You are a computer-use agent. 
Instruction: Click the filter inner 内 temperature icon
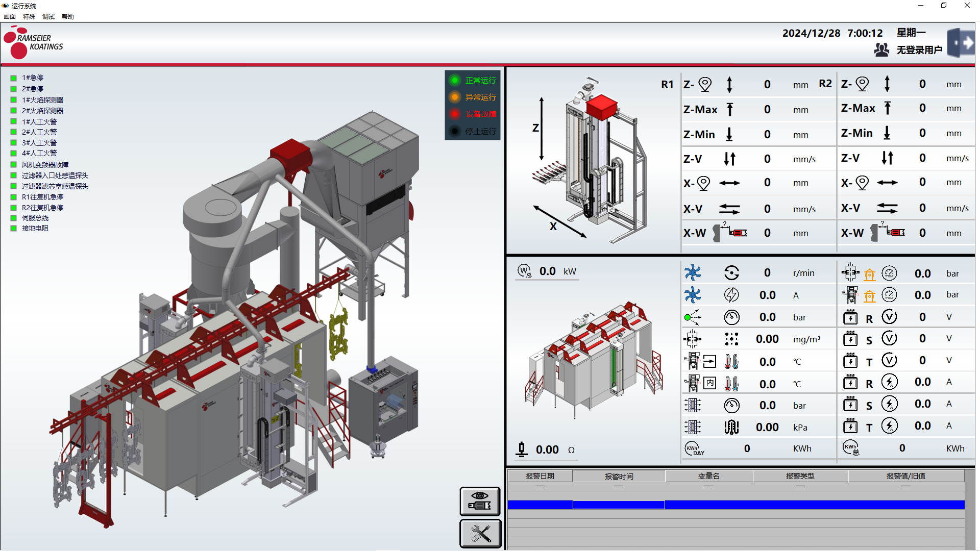coord(709,383)
